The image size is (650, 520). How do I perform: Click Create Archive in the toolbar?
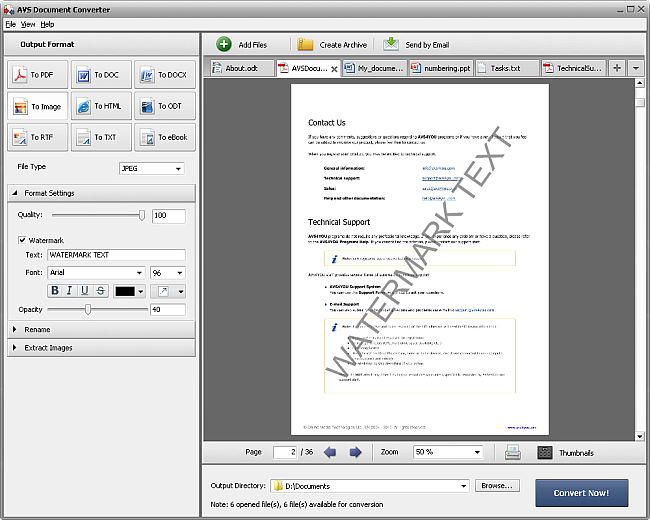click(x=332, y=44)
